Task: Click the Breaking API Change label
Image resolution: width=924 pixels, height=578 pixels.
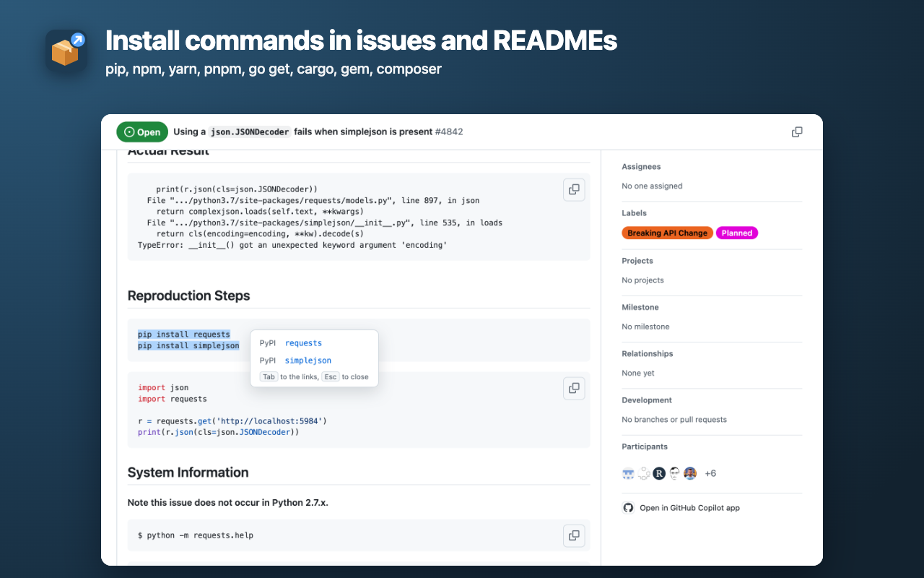Action: click(667, 233)
